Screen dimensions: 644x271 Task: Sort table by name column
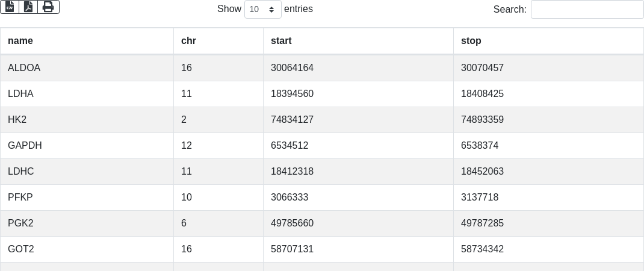click(x=87, y=41)
